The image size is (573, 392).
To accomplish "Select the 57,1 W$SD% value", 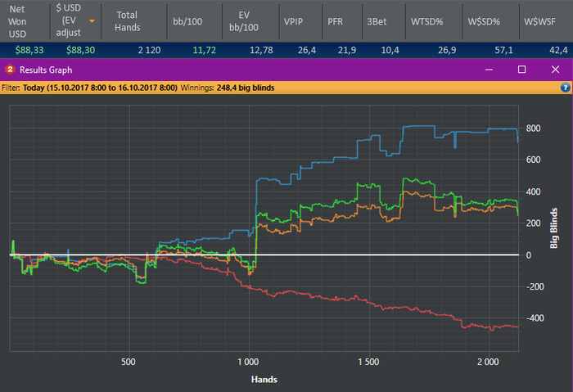I will click(503, 50).
